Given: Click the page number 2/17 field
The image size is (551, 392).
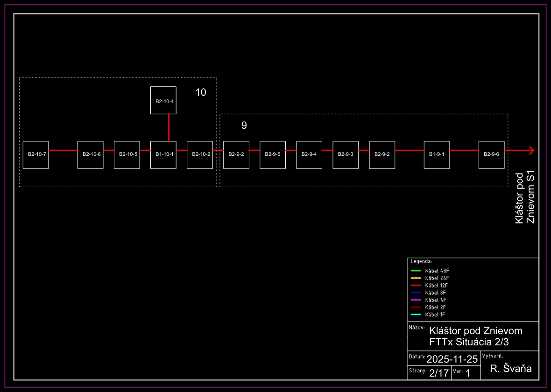Looking at the screenshot, I should coord(438,373).
